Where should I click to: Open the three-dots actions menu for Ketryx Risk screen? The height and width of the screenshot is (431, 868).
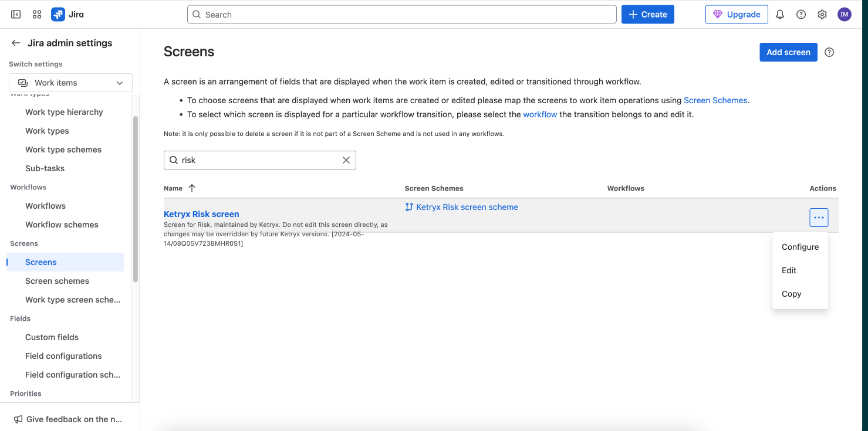(819, 218)
